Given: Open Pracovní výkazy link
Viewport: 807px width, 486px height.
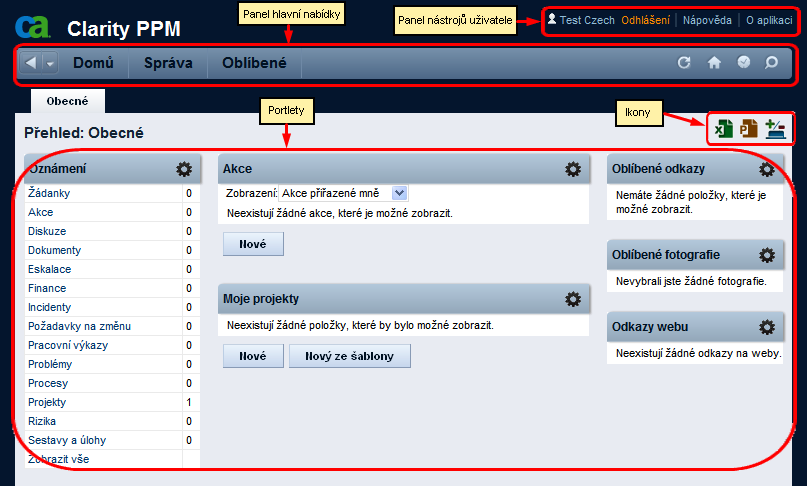Looking at the screenshot, I should 68,345.
